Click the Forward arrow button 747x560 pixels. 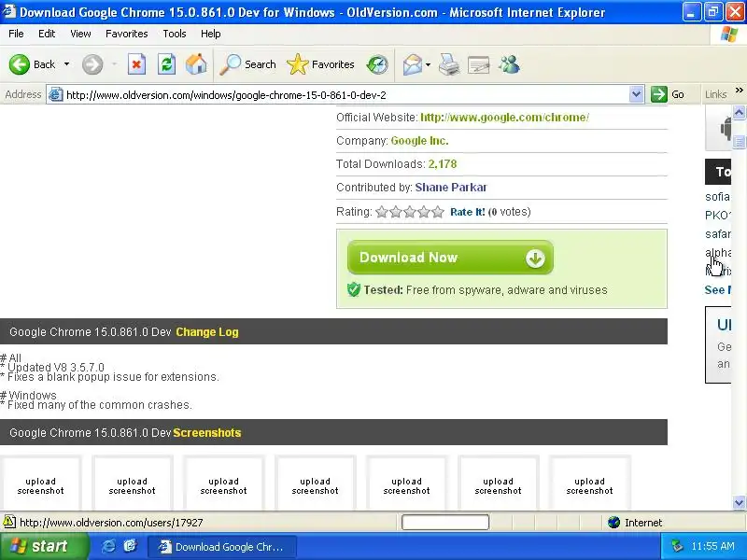coord(92,64)
